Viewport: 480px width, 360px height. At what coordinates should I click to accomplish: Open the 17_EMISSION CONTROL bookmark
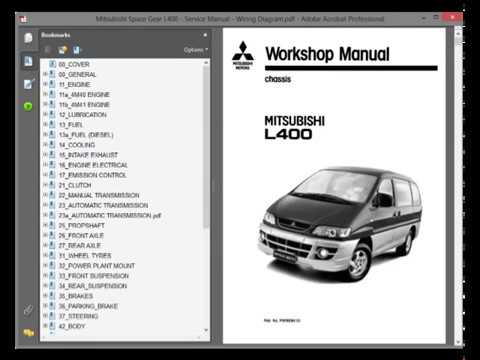pos(93,175)
